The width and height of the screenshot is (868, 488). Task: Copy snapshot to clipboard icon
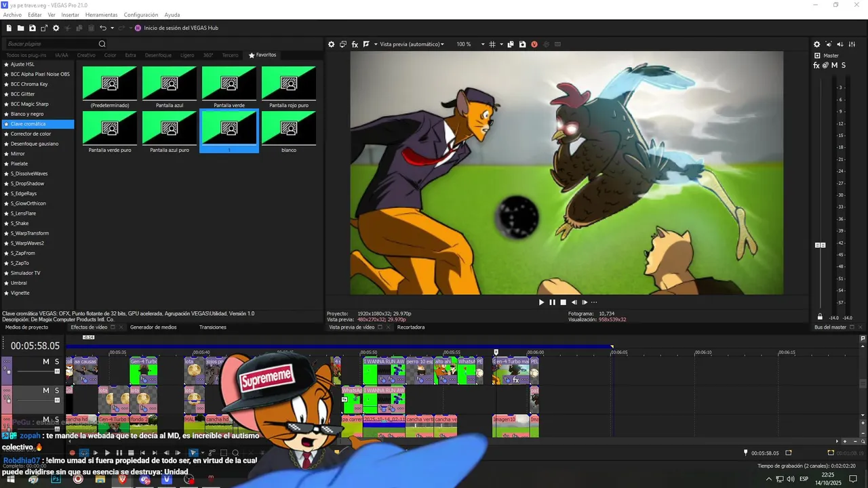[x=511, y=44]
